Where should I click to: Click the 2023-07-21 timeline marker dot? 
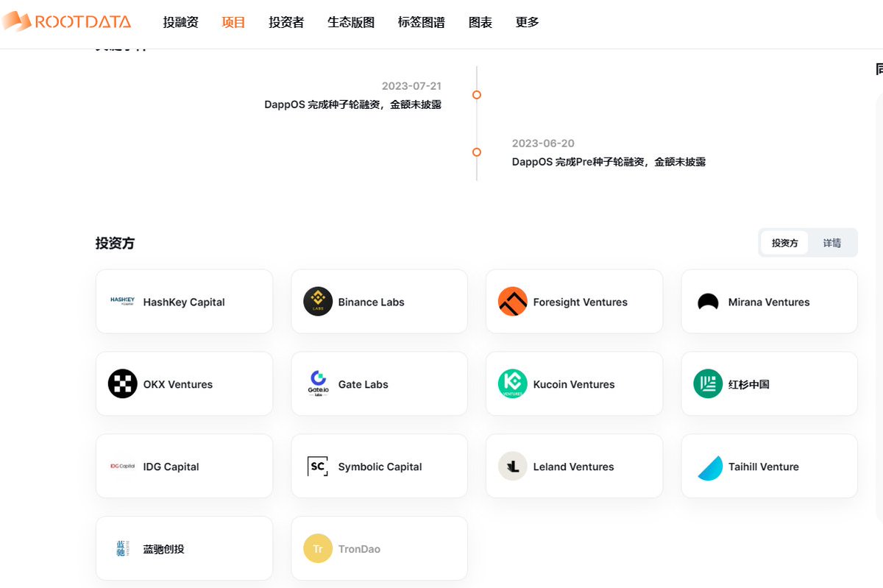477,95
